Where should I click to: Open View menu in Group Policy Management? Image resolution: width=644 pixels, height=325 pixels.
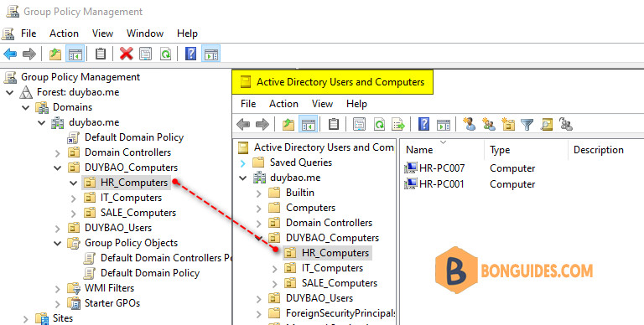point(102,34)
